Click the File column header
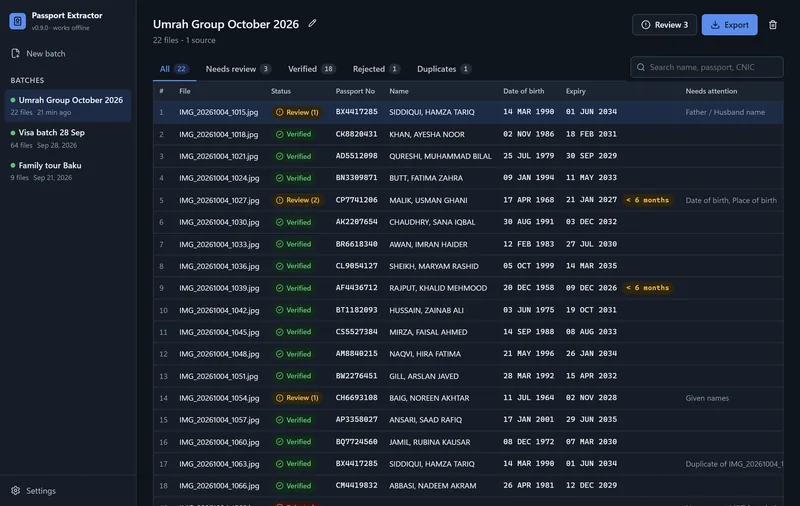Viewport: 800px width, 506px height. point(185,91)
